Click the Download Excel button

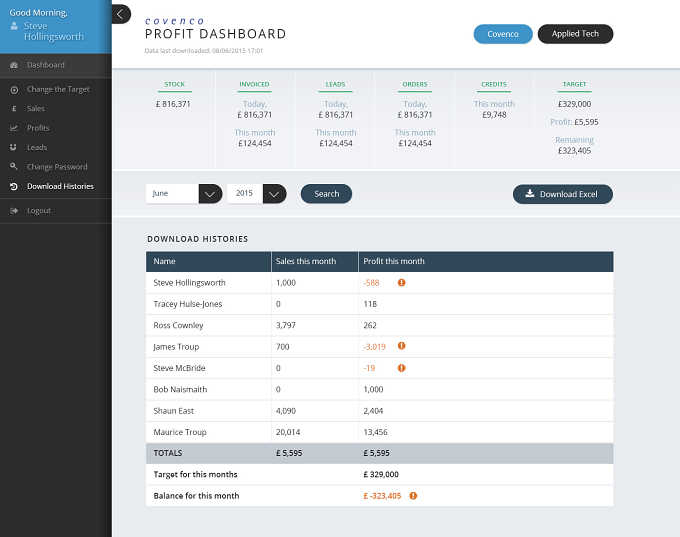563,194
